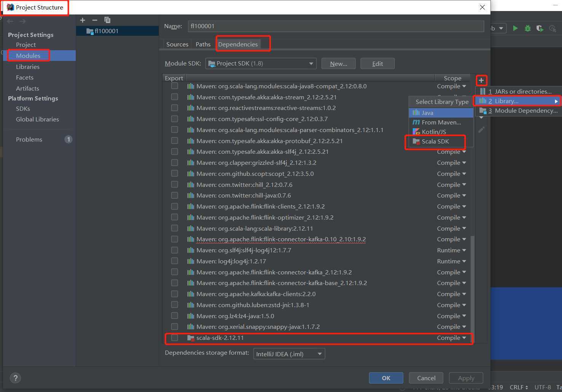This screenshot has height=392, width=562.
Task: Click library icon of log4j:log4j:1.2.17
Action: pos(191,261)
